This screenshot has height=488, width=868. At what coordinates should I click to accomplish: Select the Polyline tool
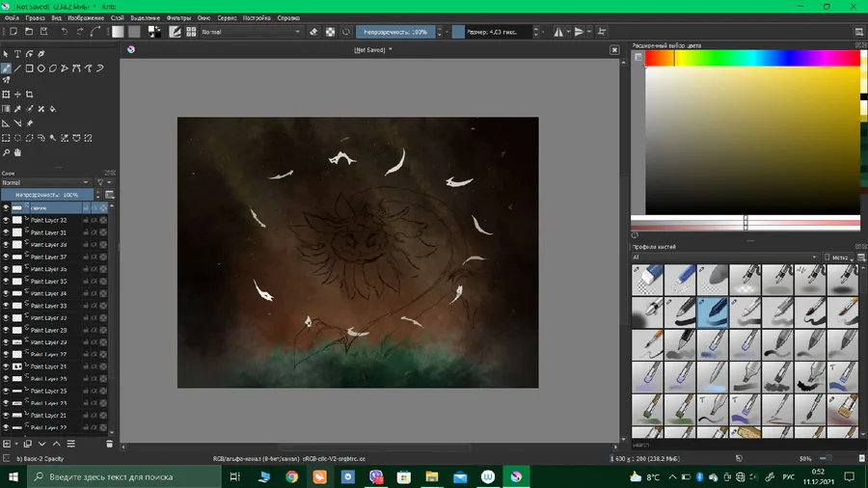tap(65, 68)
